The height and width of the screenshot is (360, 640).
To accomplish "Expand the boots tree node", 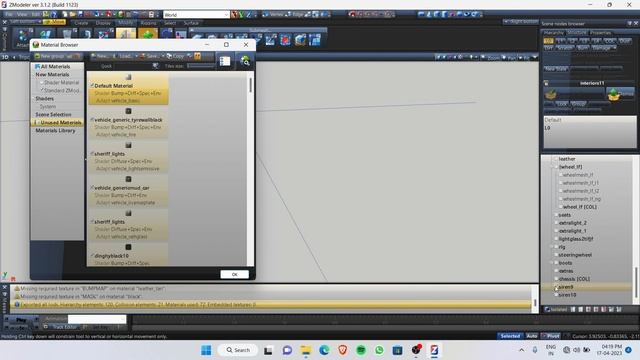I will (550, 263).
